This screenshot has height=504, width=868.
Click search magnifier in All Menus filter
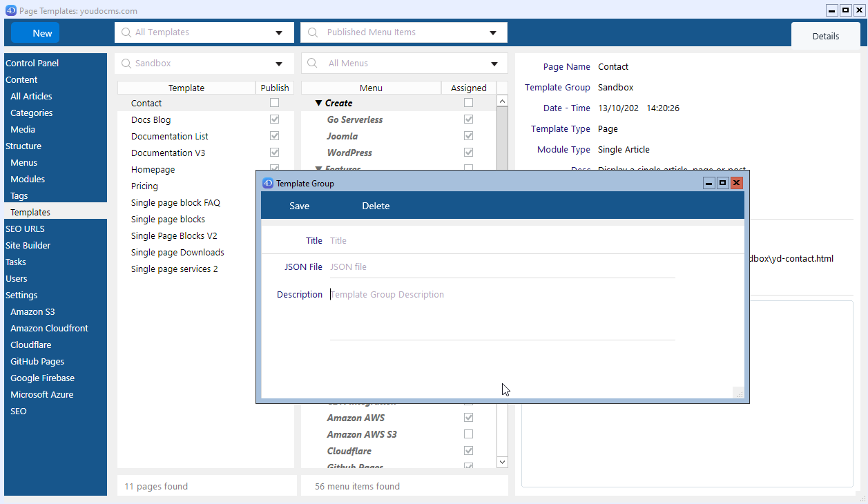(x=313, y=64)
